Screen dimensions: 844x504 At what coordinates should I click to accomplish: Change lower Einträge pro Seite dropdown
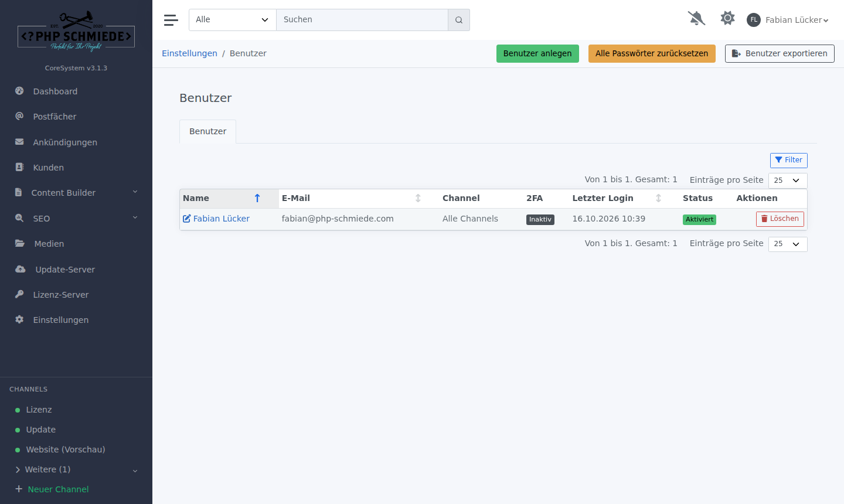tap(788, 244)
